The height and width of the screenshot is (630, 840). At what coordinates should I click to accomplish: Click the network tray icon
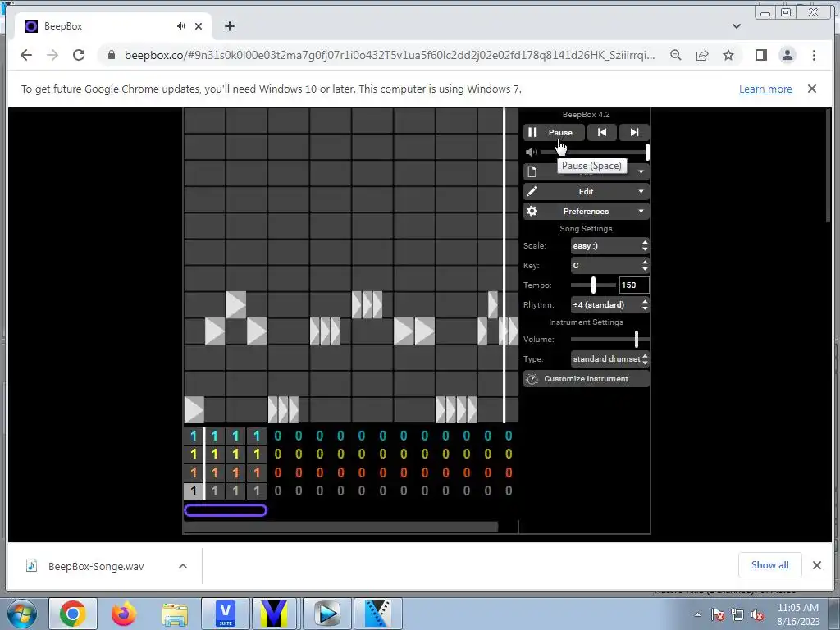point(737,614)
